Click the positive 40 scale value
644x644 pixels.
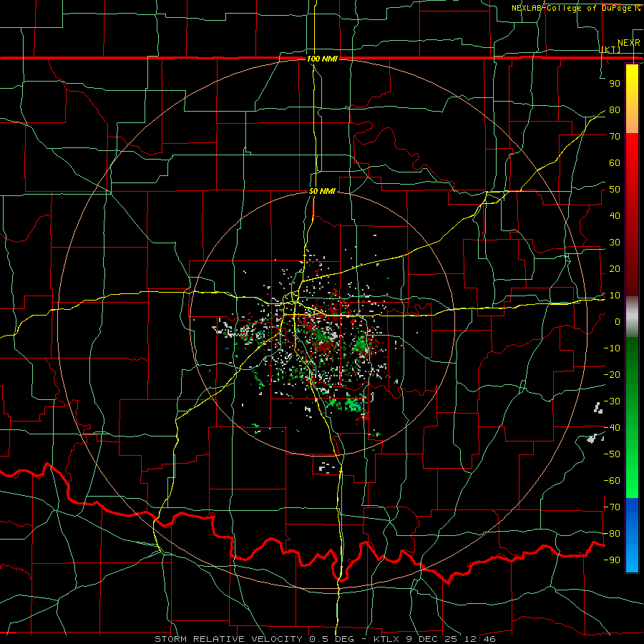615,216
